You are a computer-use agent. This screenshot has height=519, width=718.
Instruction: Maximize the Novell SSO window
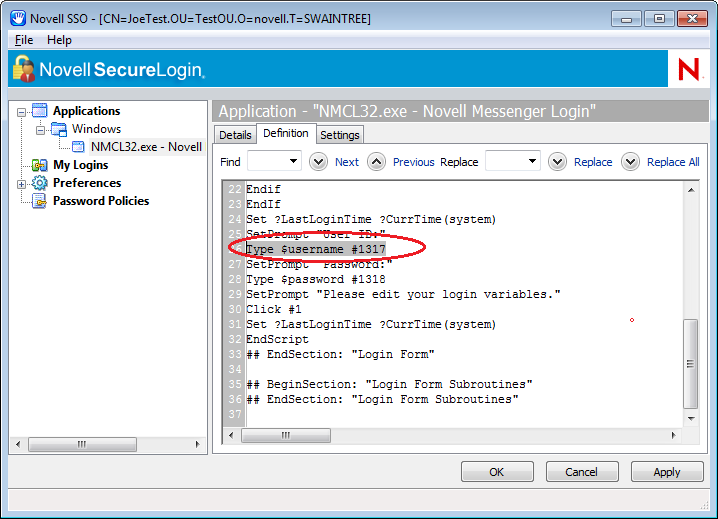[659, 19]
